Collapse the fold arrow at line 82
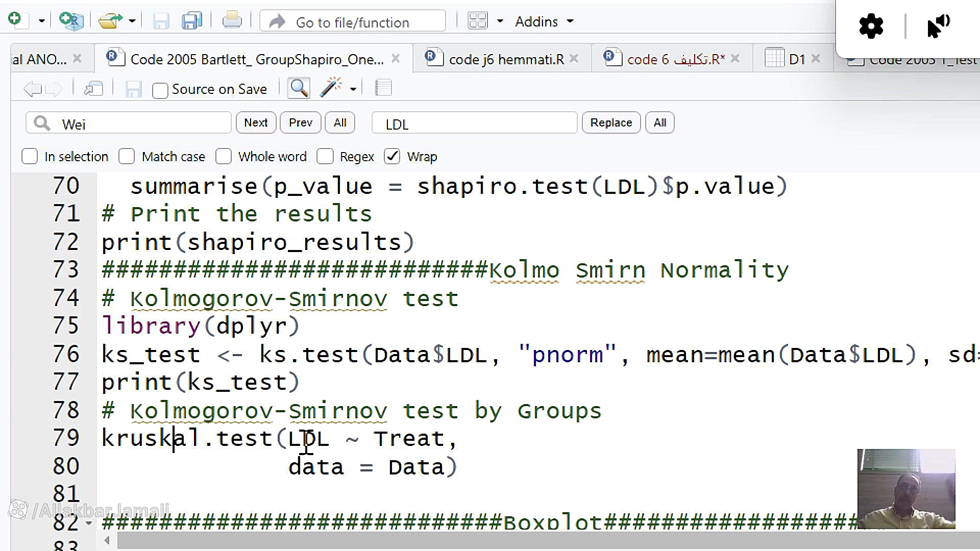Viewport: 980px width, 551px height. click(x=89, y=523)
